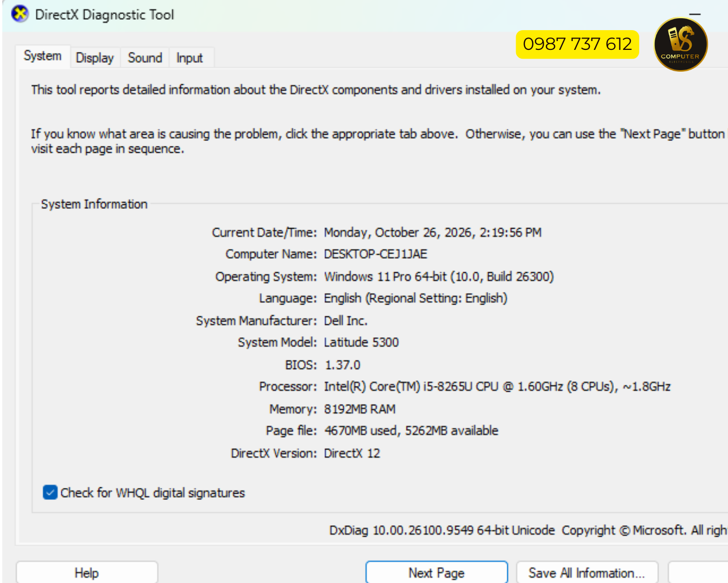Select the date value Monday, October 26, 2026
This screenshot has width=728, height=583.
click(x=433, y=232)
